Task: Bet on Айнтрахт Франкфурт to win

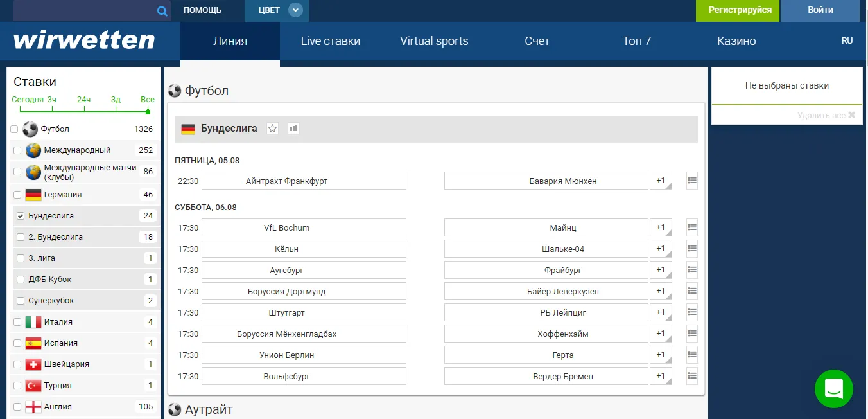Action: pyautogui.click(x=304, y=181)
